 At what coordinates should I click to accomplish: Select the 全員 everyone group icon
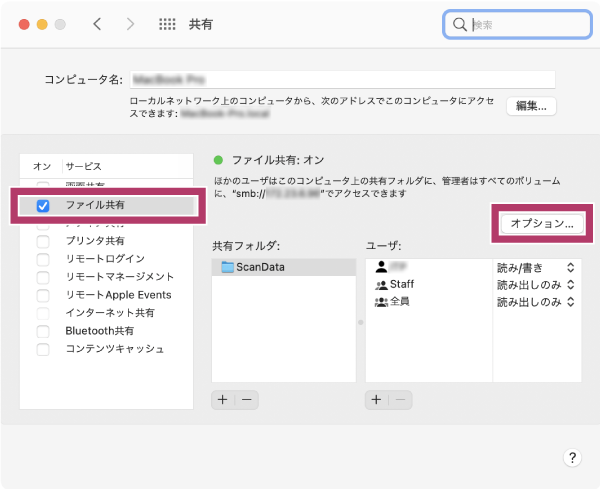(x=381, y=302)
